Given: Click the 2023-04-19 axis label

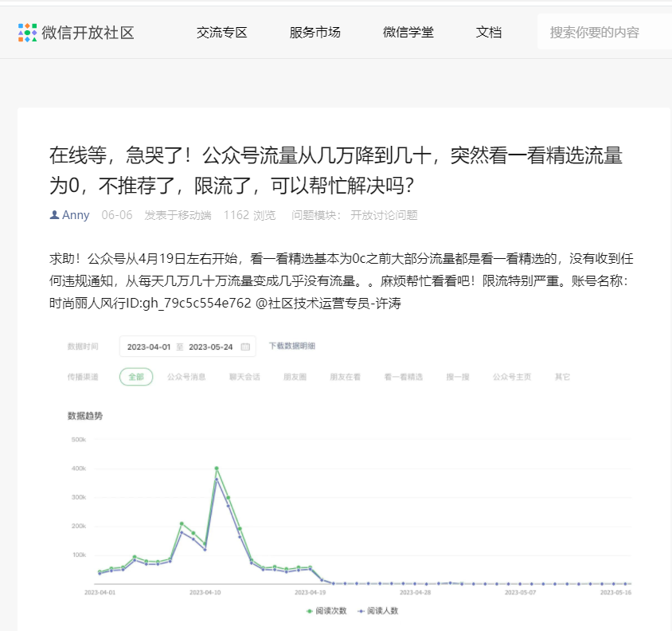Looking at the screenshot, I should point(311,593).
